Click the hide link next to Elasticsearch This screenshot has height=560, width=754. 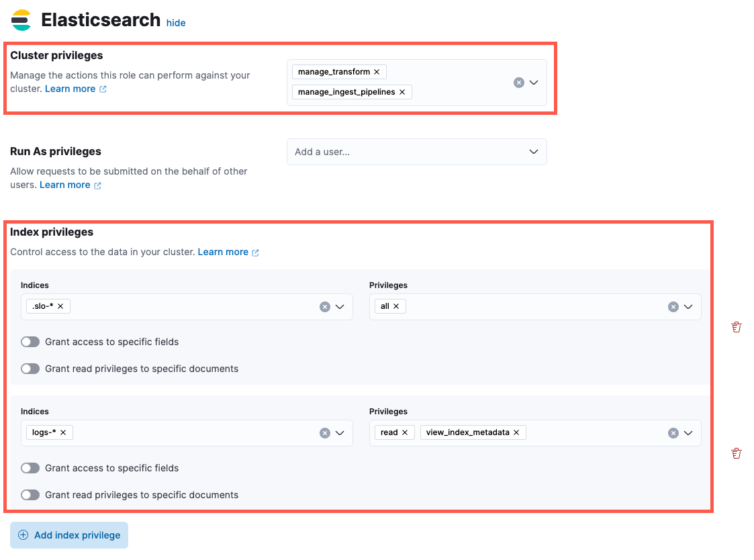coord(175,23)
